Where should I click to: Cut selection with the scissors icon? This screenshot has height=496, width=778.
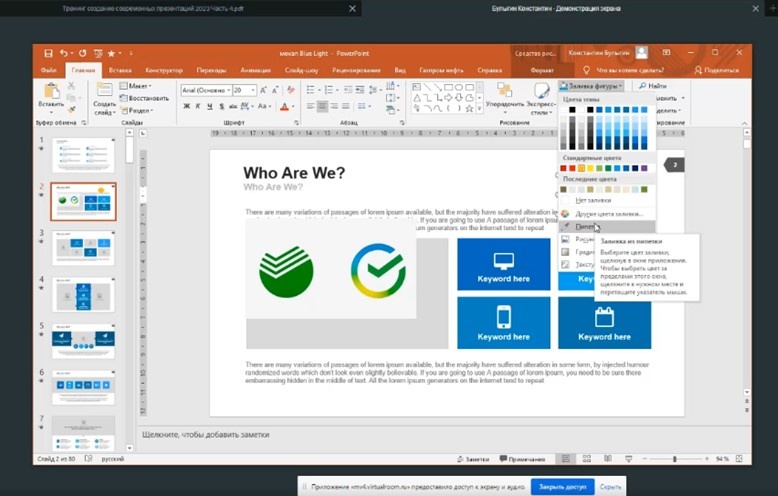(x=71, y=86)
